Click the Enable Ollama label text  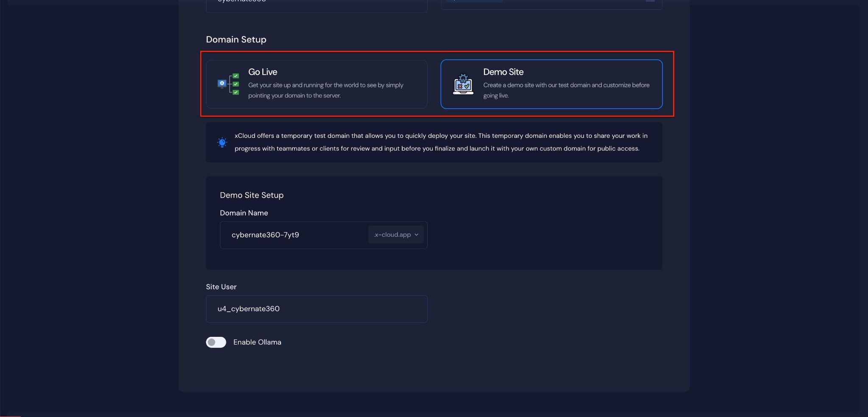tap(257, 342)
